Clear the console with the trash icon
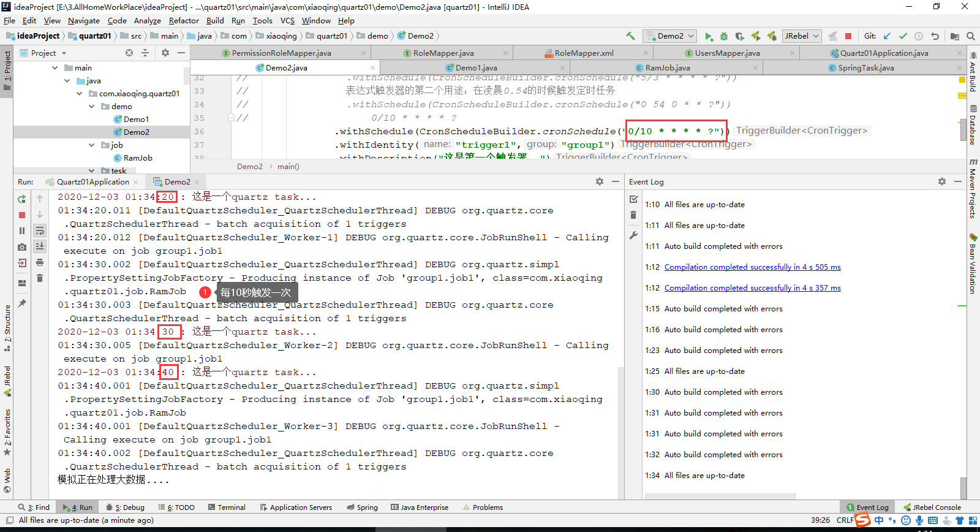This screenshot has width=980, height=532. (40, 278)
